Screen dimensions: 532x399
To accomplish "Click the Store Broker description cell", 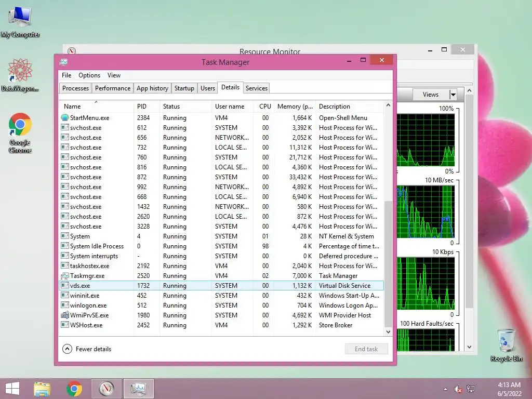I will (336, 325).
